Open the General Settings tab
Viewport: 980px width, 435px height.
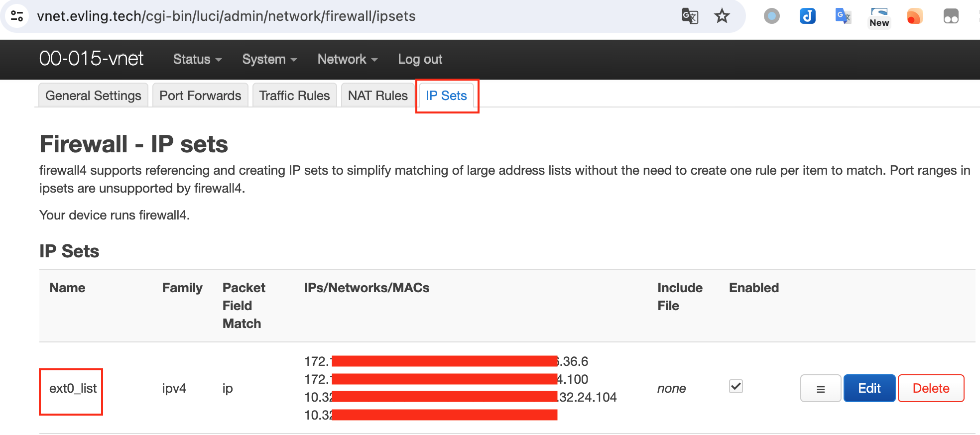click(93, 96)
